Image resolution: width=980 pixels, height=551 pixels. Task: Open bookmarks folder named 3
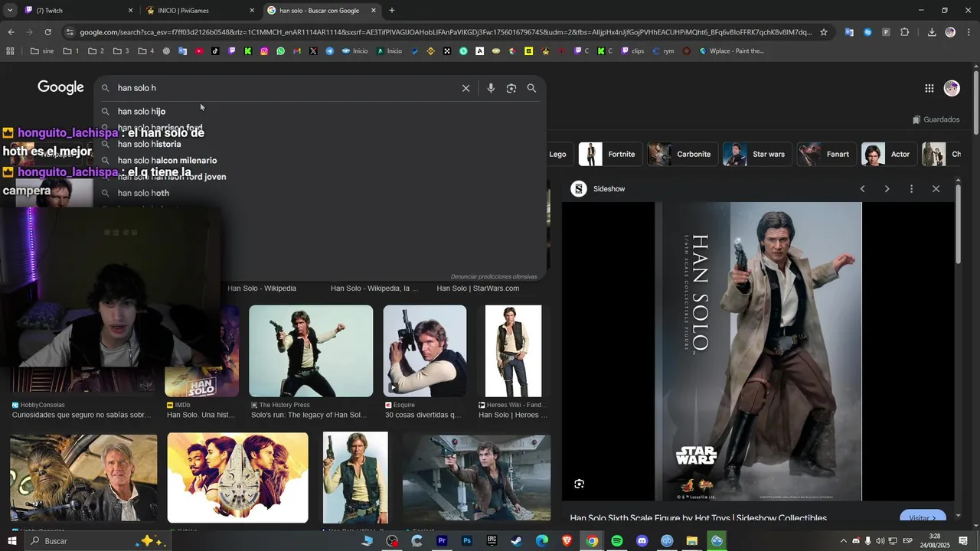[121, 51]
